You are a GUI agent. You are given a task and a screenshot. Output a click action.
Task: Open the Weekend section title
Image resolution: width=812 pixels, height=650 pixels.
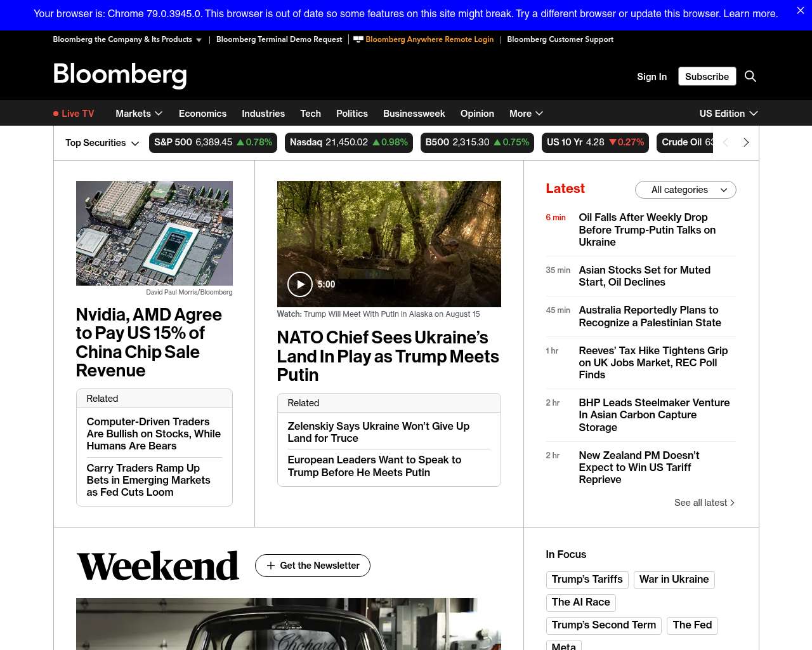pyautogui.click(x=157, y=566)
